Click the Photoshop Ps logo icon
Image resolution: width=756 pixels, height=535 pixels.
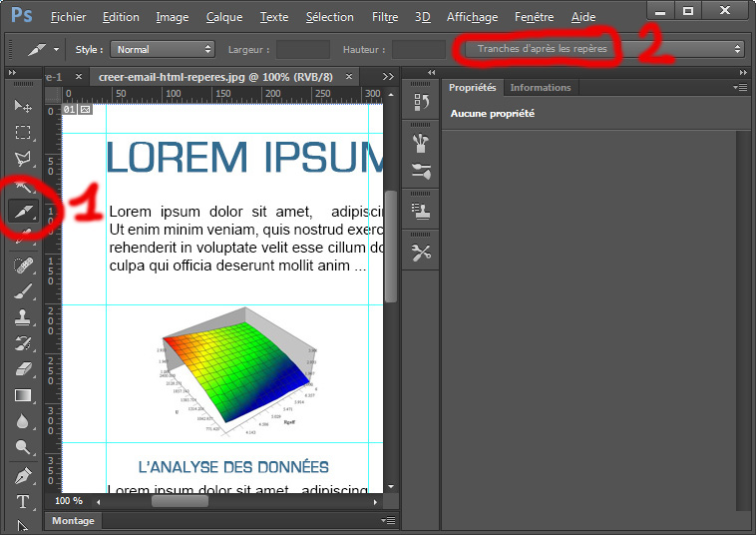click(x=22, y=15)
